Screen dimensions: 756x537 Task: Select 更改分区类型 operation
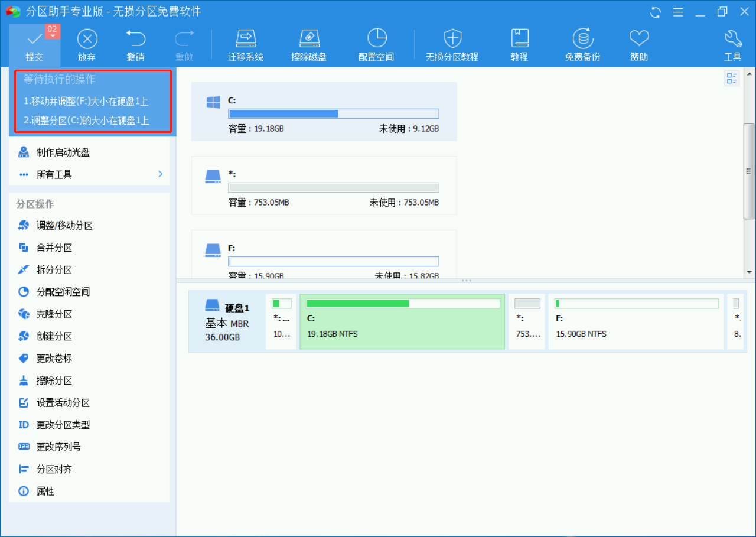click(x=90, y=425)
